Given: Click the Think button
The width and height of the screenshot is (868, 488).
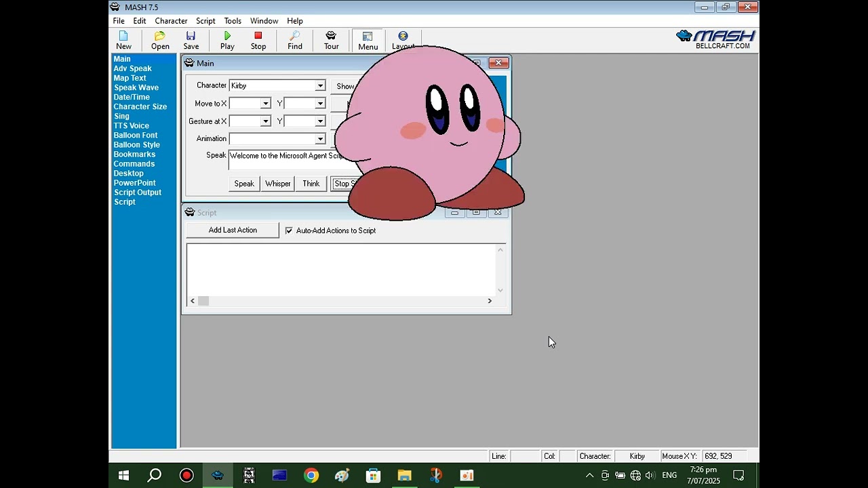Looking at the screenshot, I should click(x=311, y=184).
